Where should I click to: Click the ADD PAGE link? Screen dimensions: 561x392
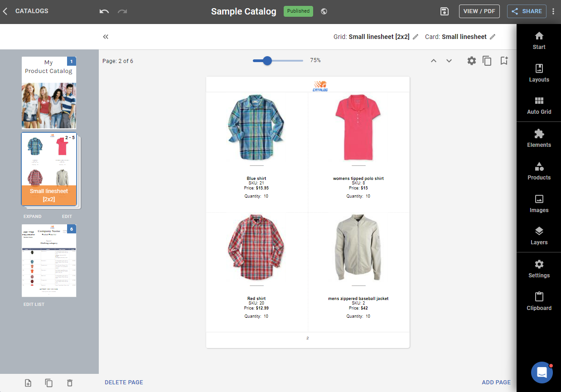[x=496, y=382]
